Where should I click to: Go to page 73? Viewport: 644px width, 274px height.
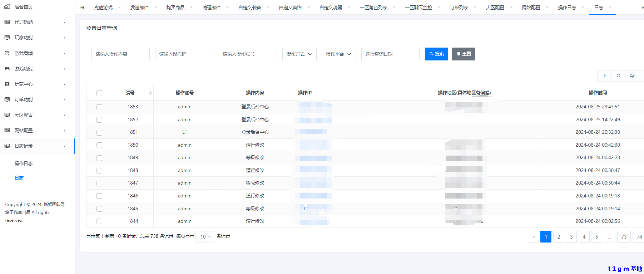tap(624, 237)
